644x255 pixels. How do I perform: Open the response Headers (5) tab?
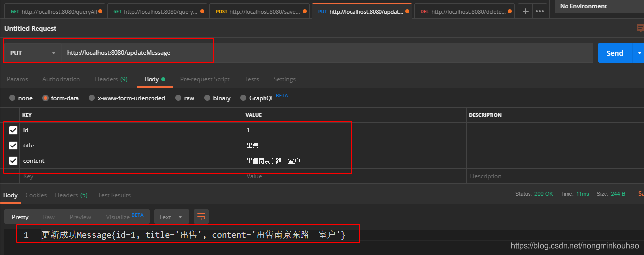pyautogui.click(x=71, y=195)
